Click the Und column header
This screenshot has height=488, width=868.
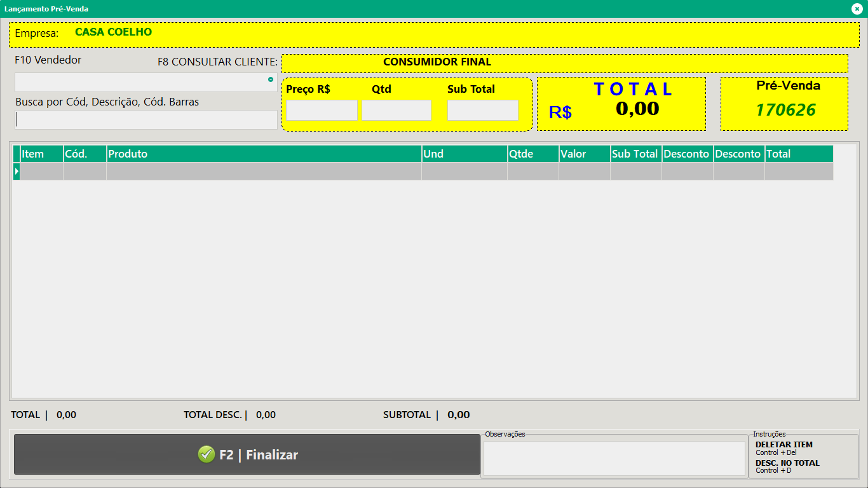pos(464,154)
